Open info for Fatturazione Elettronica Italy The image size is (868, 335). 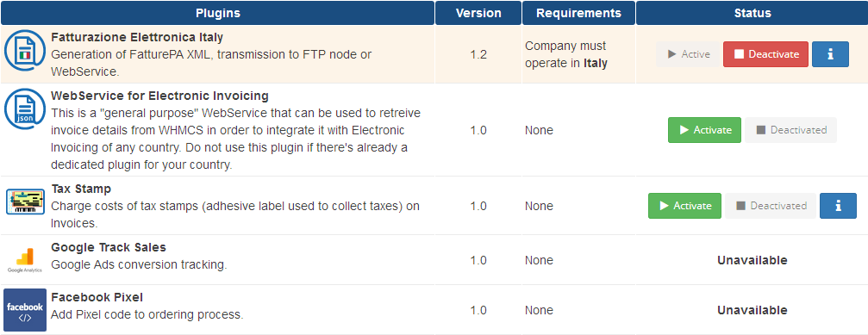(x=830, y=54)
